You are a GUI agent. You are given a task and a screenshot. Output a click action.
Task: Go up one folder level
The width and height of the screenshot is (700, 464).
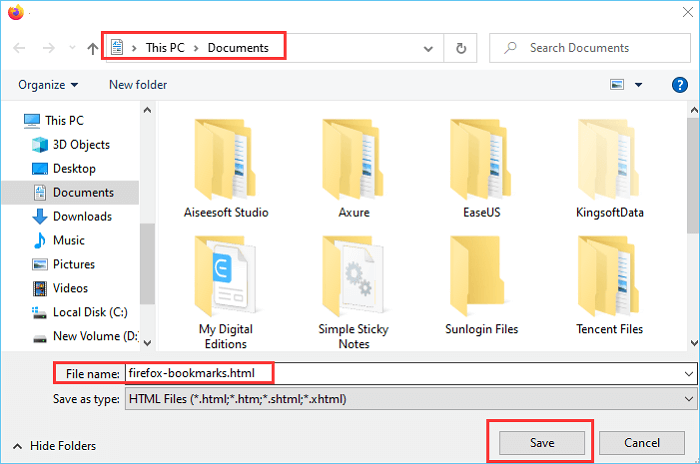92,48
